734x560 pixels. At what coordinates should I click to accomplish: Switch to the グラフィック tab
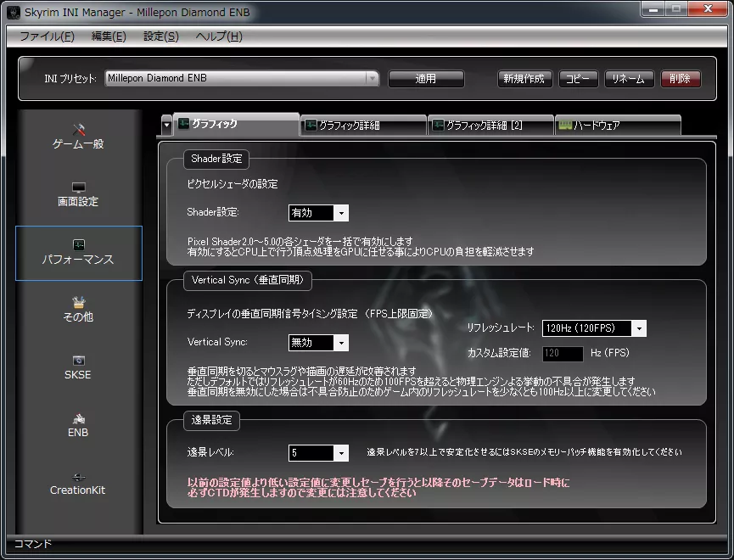237,124
